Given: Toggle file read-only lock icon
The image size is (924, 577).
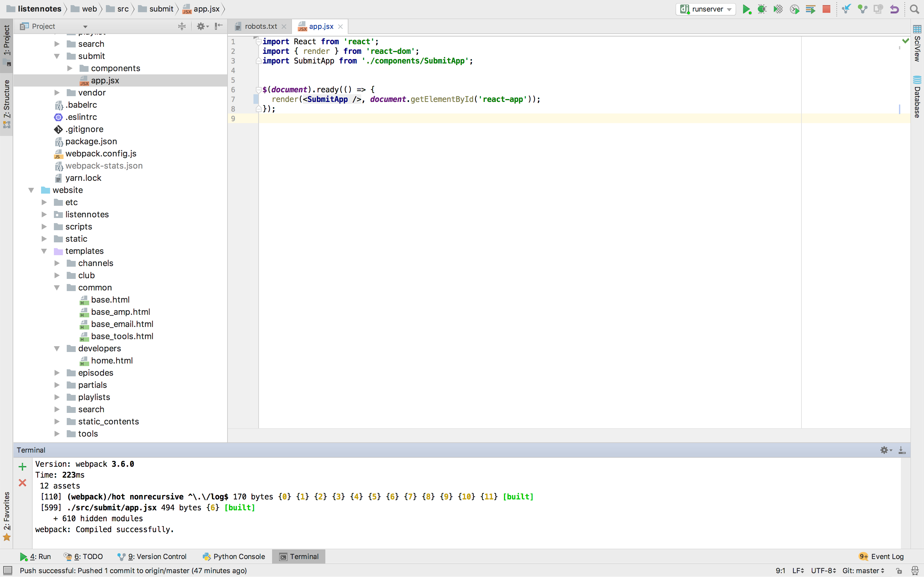Looking at the screenshot, I should [x=899, y=571].
